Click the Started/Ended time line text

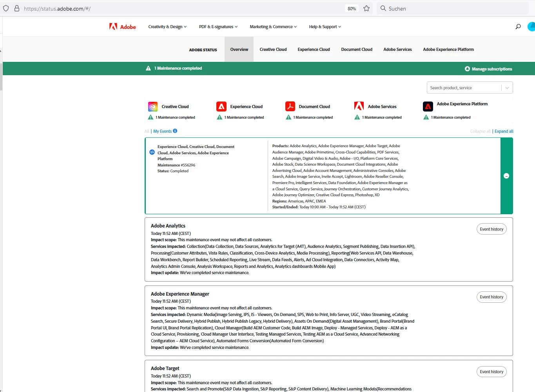click(x=319, y=207)
